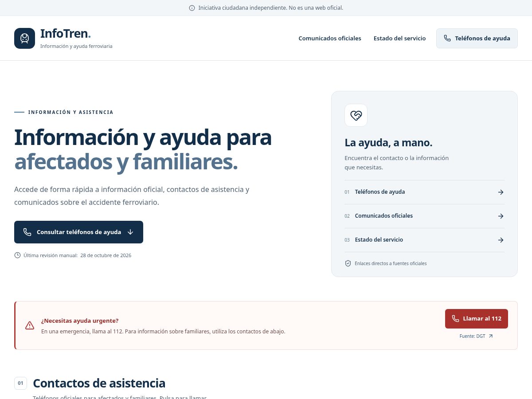This screenshot has width=532, height=399.
Task: Click Información y ayuda ferroviaria tagline
Action: coord(76,46)
